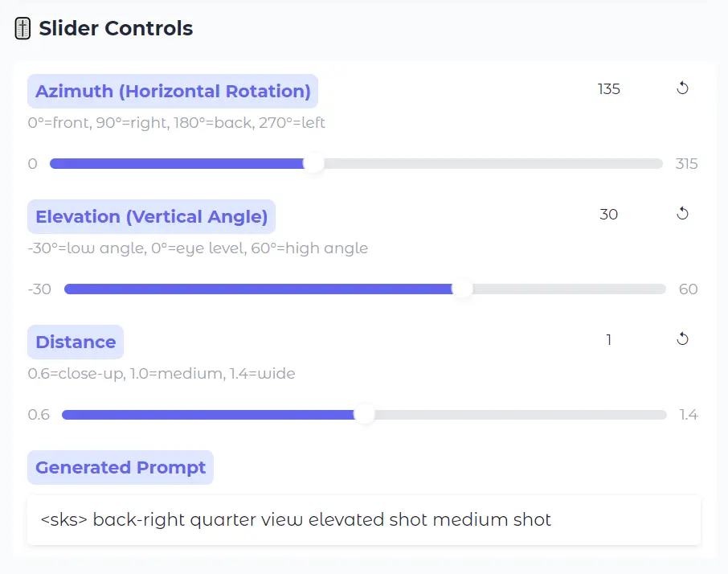Click the Distance label badge
The height and width of the screenshot is (574, 728).
coord(76,342)
